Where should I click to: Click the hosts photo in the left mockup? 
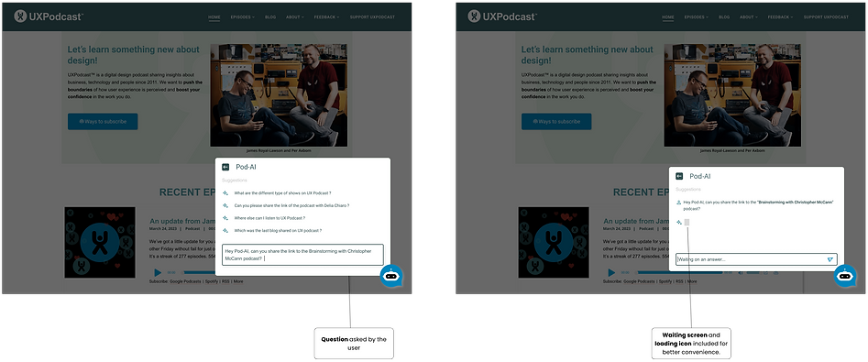(x=279, y=95)
